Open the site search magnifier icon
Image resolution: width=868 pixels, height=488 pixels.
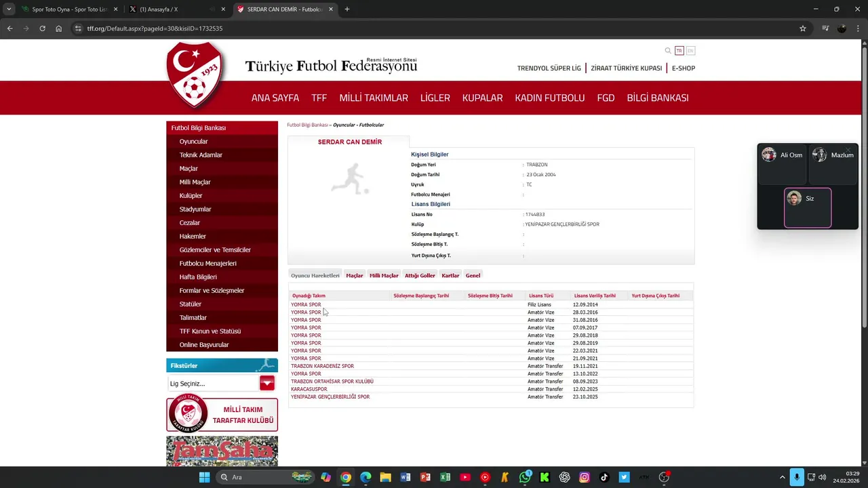pyautogui.click(x=668, y=51)
